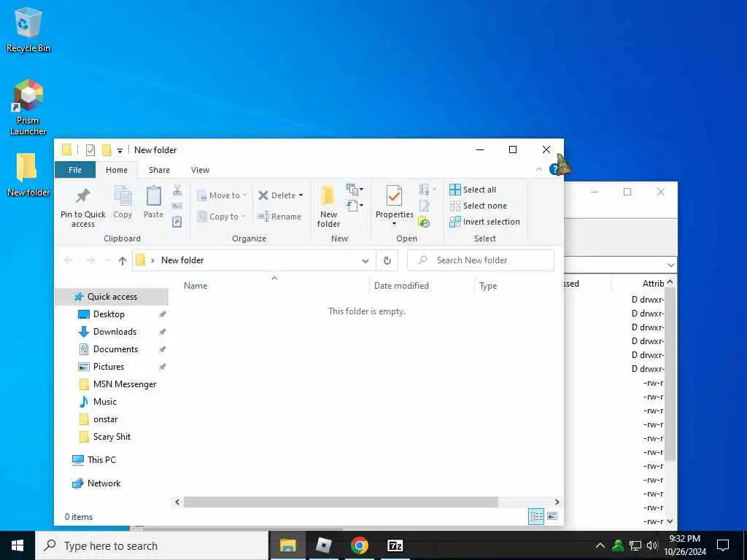The image size is (747, 560).
Task: Open the Easy access dropdown
Action: click(x=355, y=206)
